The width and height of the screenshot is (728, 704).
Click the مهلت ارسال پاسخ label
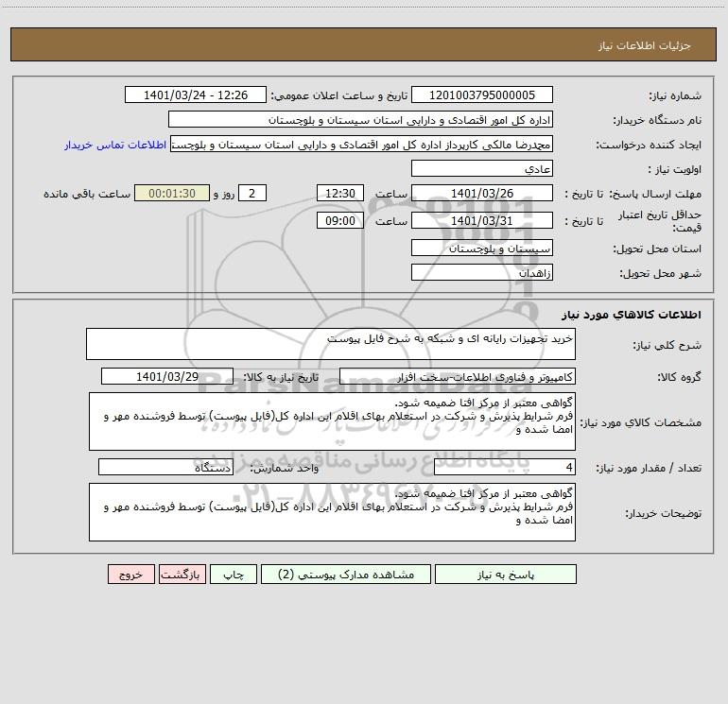click(655, 194)
